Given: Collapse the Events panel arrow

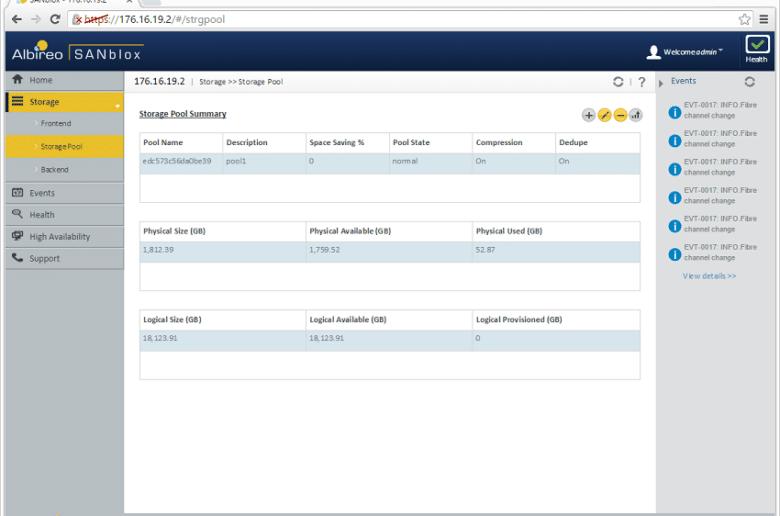Looking at the screenshot, I should pyautogui.click(x=661, y=84).
